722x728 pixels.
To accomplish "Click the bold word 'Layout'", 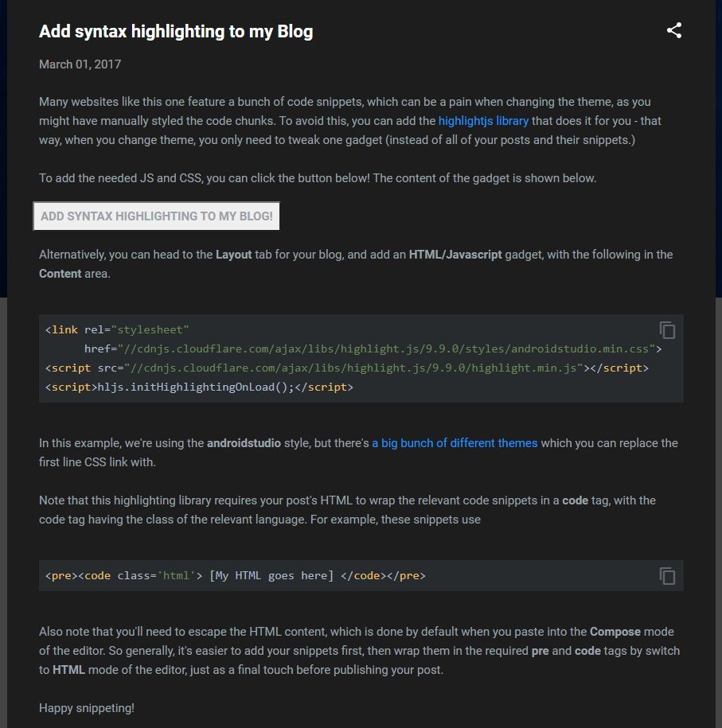I will [233, 255].
